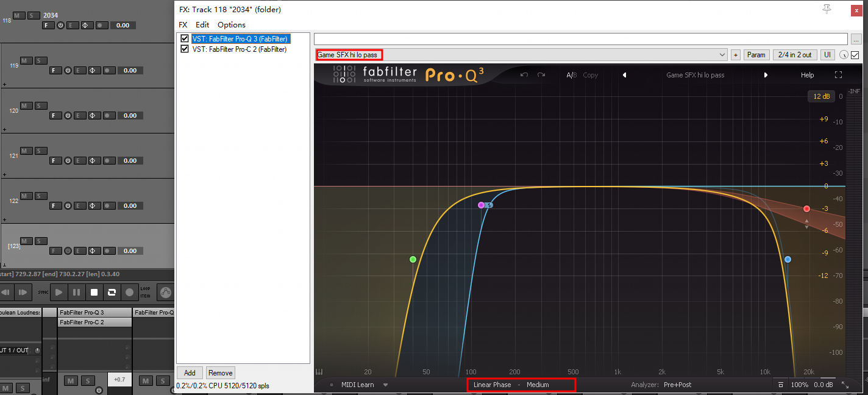The height and width of the screenshot is (395, 868).
Task: Select VST FabFilter Pro-Q 3 in chain
Action: pyautogui.click(x=240, y=38)
